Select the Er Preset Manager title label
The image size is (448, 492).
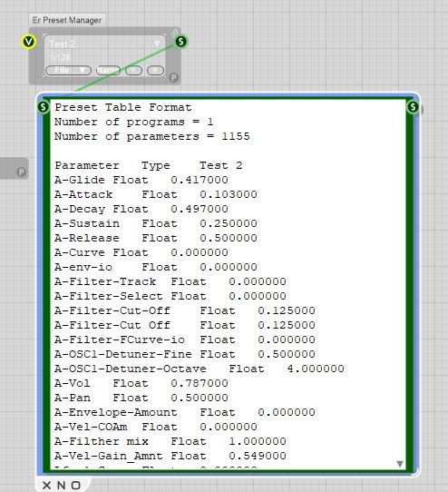point(67,20)
